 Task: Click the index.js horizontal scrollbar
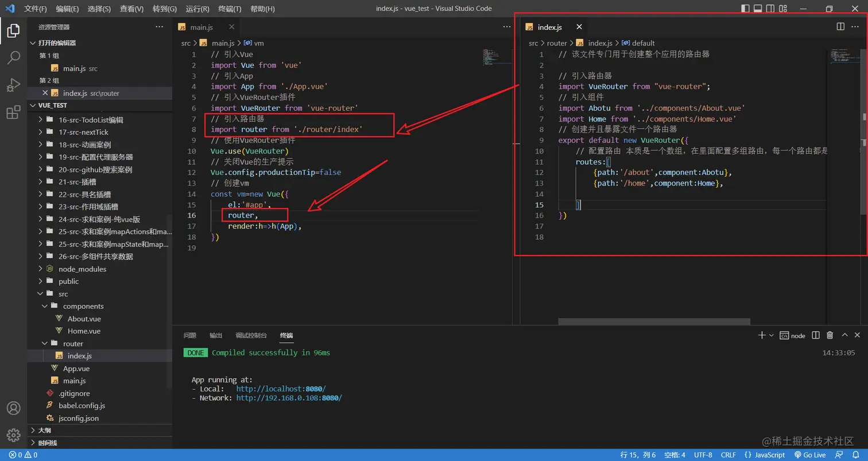(654, 322)
